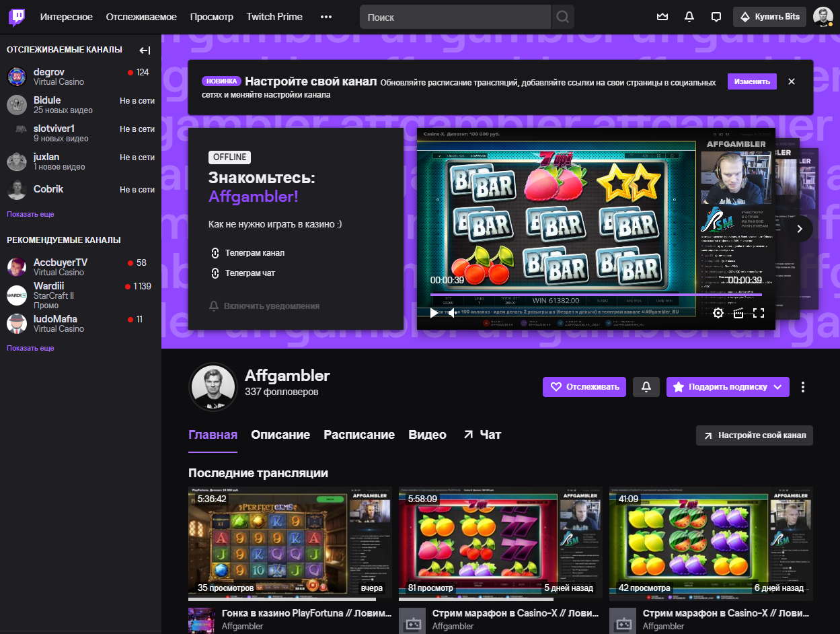Go to next carousel video
840x634 pixels.
click(x=800, y=228)
